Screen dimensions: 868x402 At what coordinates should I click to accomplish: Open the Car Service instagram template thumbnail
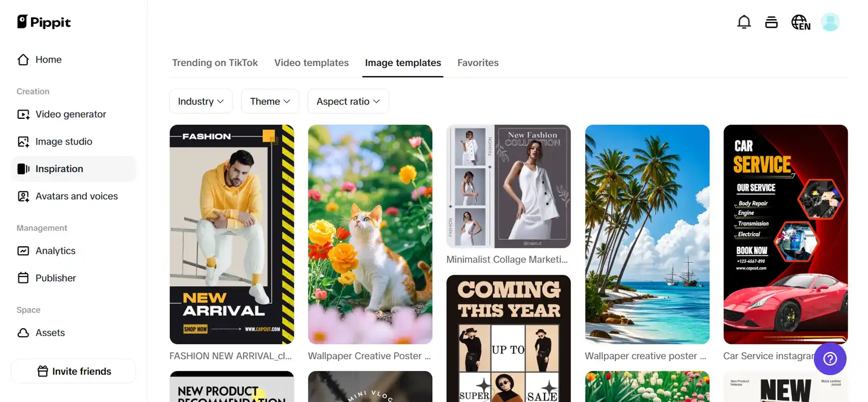click(x=785, y=234)
